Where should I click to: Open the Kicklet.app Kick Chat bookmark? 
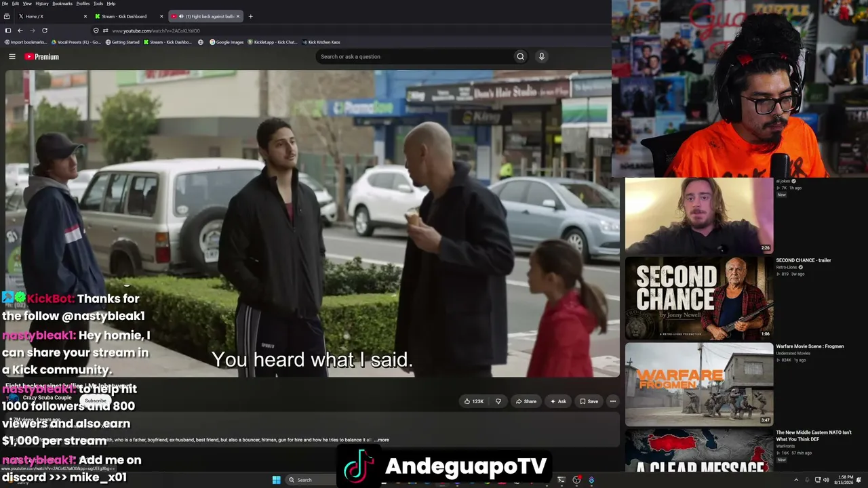(273, 42)
